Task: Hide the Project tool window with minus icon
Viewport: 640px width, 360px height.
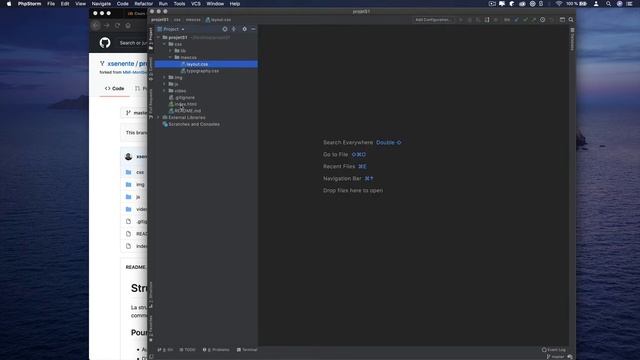Action: pyautogui.click(x=253, y=29)
